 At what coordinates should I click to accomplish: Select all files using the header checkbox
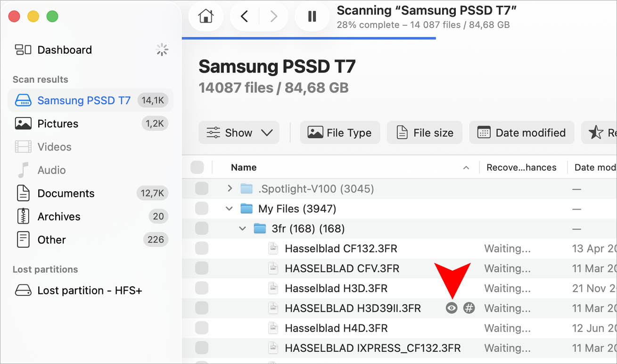[197, 167]
